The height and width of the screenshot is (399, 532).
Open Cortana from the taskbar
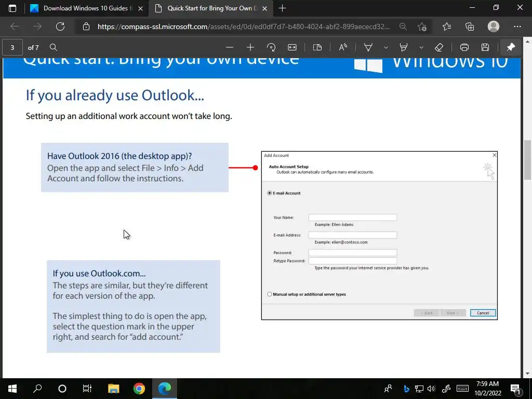coord(62,389)
